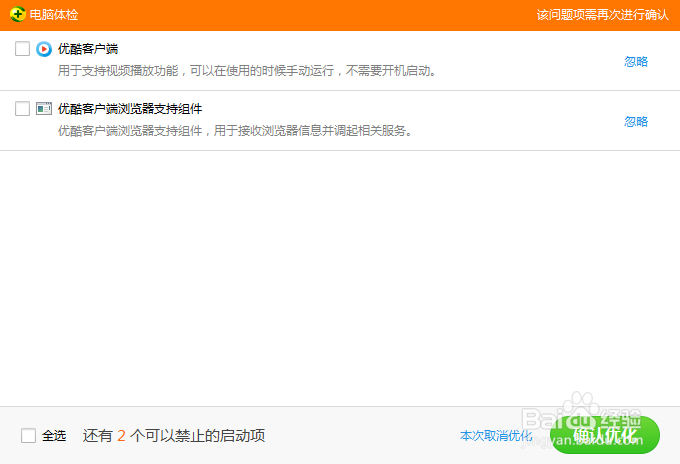Click the description 用于支持视频播放功能
Viewport: 680px width, 464px height.
pyautogui.click(x=247, y=71)
